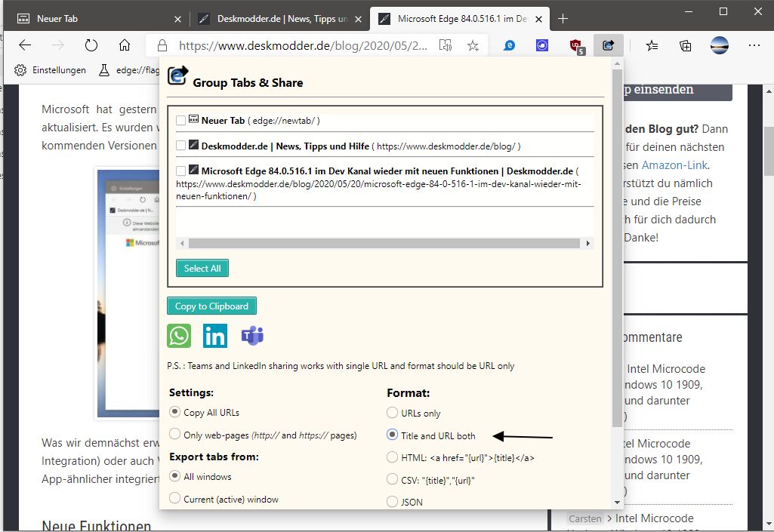Select the JSON format option
This screenshot has width=774, height=532.
[392, 501]
